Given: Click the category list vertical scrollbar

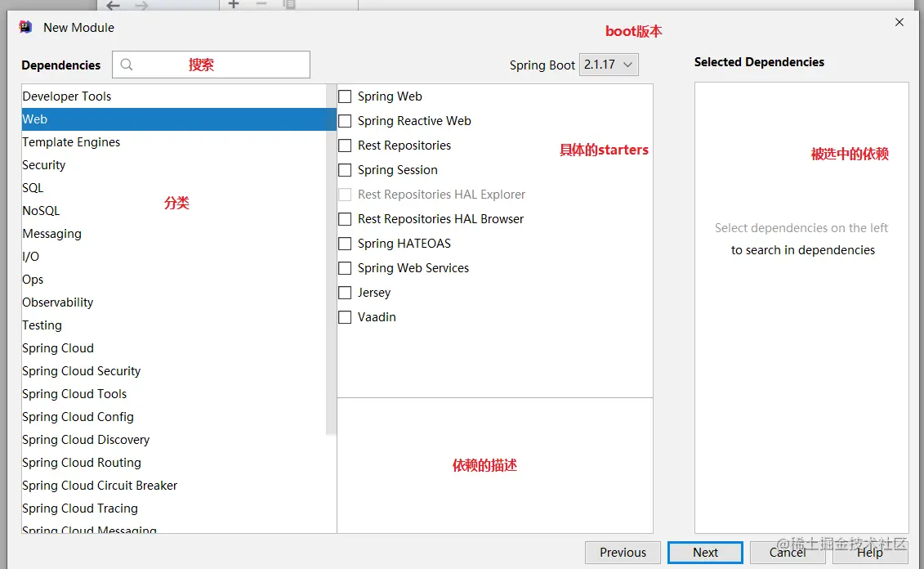Looking at the screenshot, I should point(331,259).
